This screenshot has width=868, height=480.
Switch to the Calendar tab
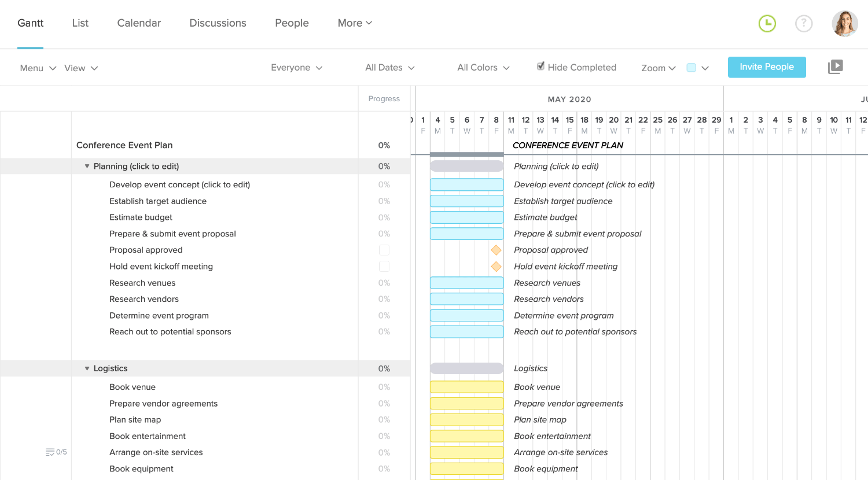pos(139,23)
